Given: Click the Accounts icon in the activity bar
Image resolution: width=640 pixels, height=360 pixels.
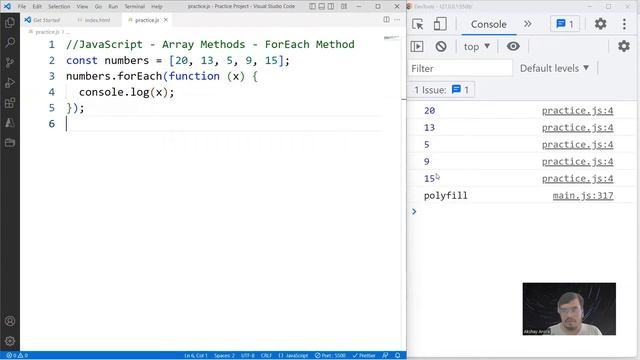Looking at the screenshot, I should (10, 321).
